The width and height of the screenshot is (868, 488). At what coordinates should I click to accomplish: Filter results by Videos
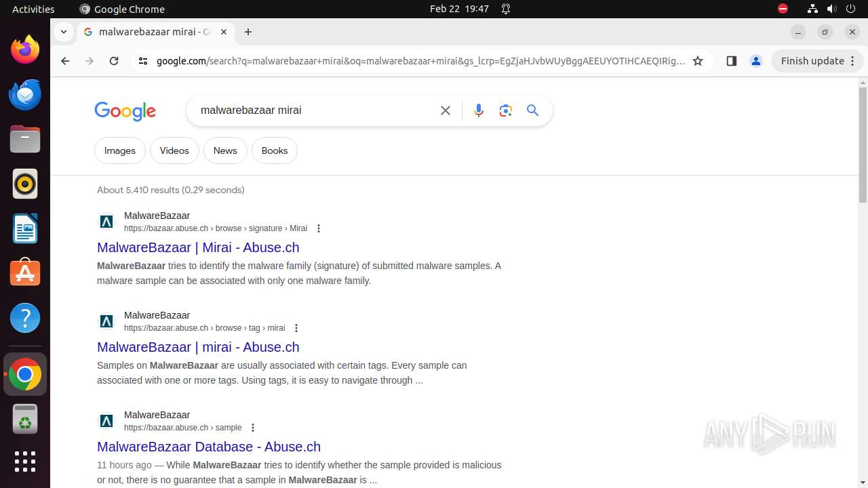(174, 150)
